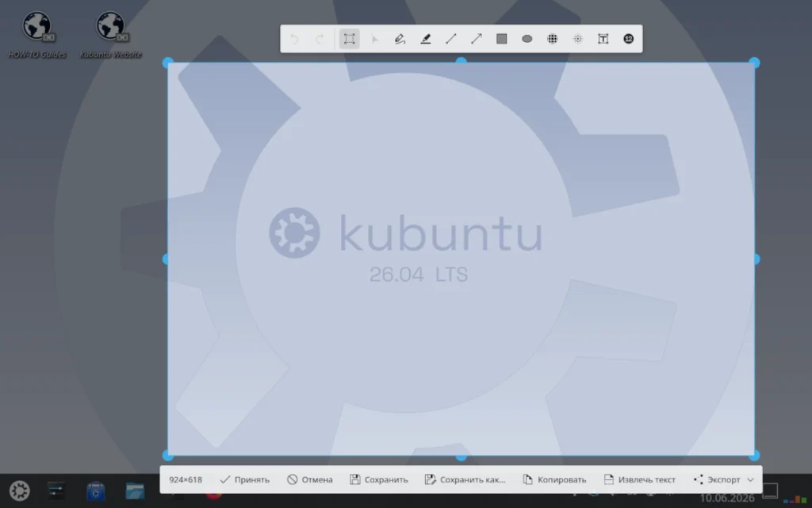Click the Undo arrow in annotation toolbar
This screenshot has width=812, height=508.
tap(294, 39)
